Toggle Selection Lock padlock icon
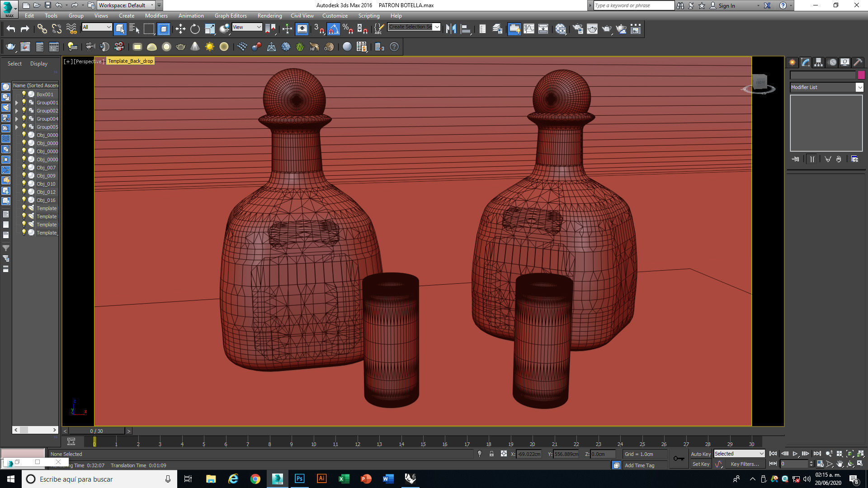 pyautogui.click(x=491, y=454)
